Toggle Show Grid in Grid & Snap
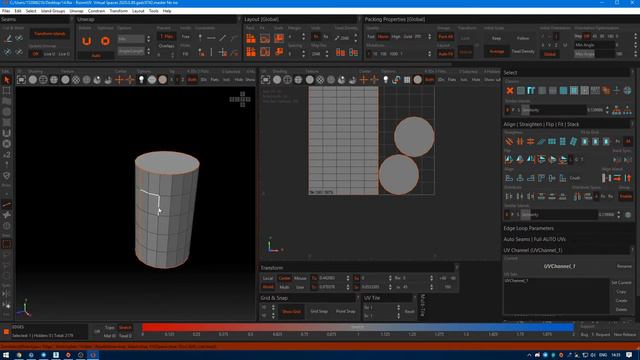This screenshot has height=360, width=640. click(x=291, y=311)
